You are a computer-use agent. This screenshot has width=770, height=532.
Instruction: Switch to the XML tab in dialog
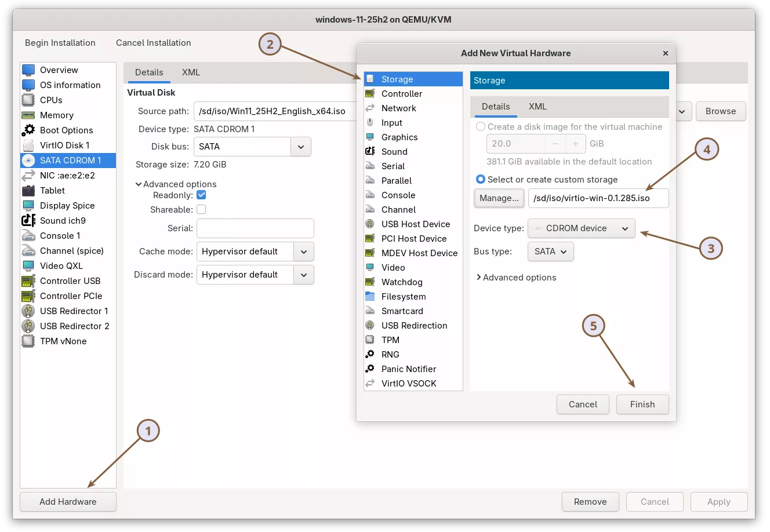coord(537,107)
